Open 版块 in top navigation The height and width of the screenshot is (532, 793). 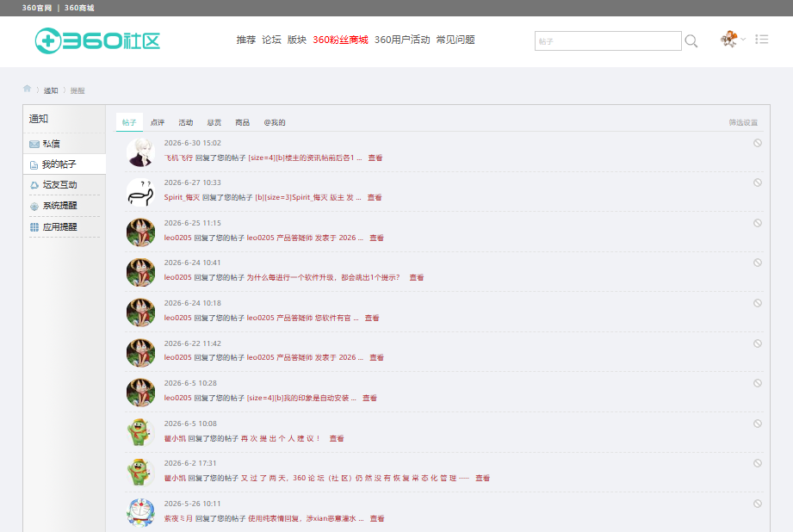[297, 40]
